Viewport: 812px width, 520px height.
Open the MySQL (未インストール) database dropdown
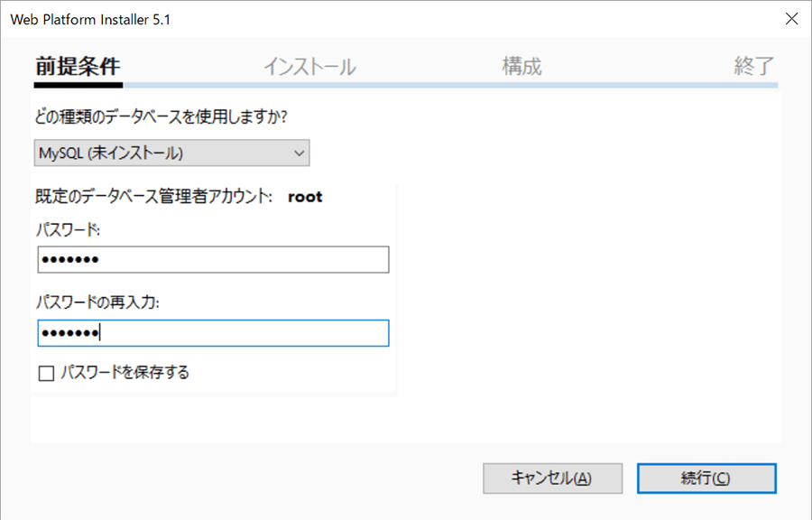172,153
